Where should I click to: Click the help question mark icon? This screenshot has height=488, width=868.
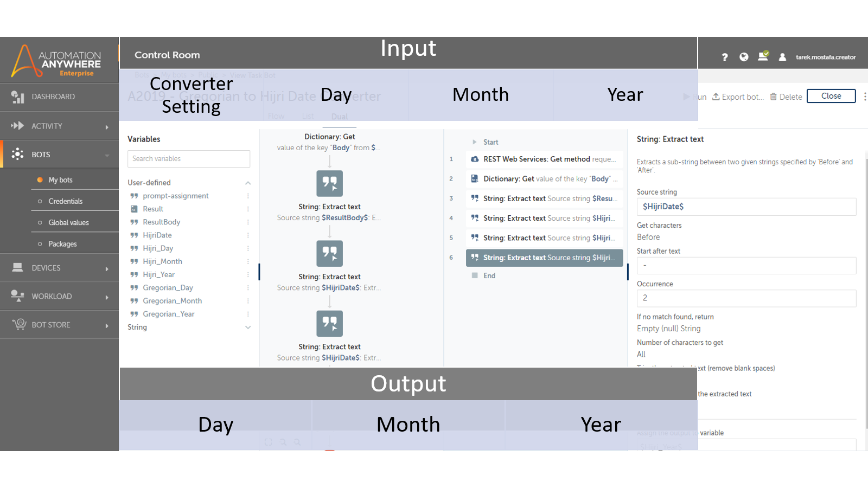(x=725, y=57)
